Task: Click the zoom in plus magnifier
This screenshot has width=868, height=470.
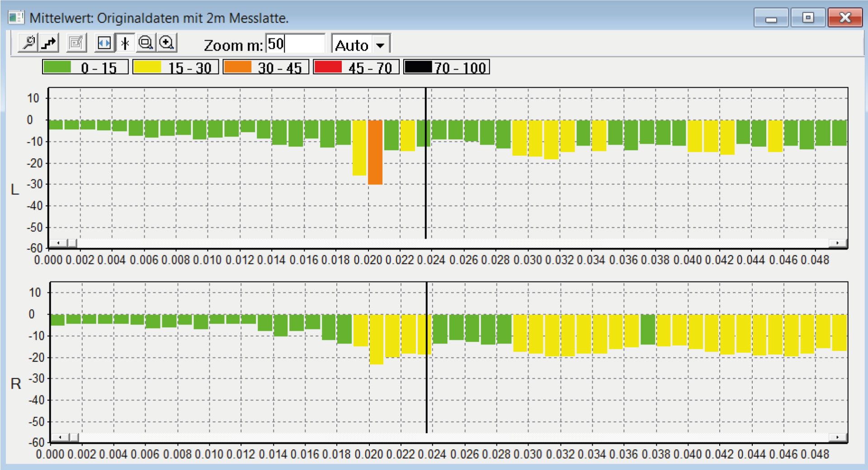Action: (167, 43)
